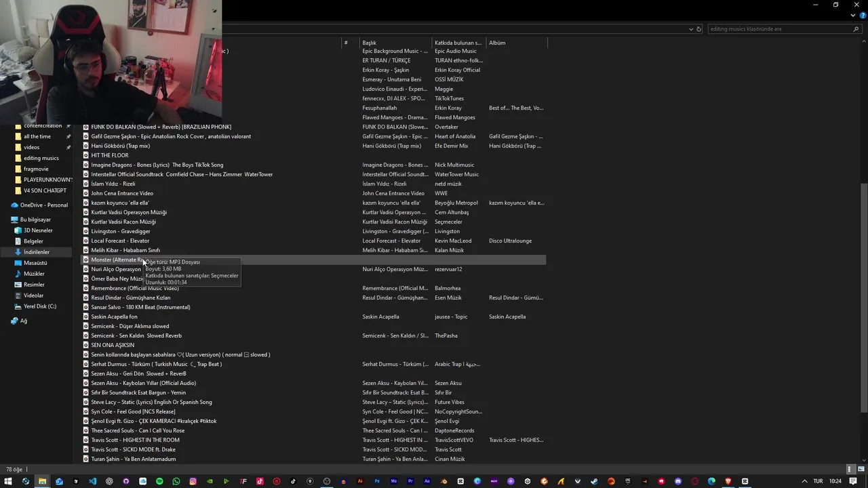
Task: Select Syn Cole - Feel Good file
Action: [x=133, y=411]
